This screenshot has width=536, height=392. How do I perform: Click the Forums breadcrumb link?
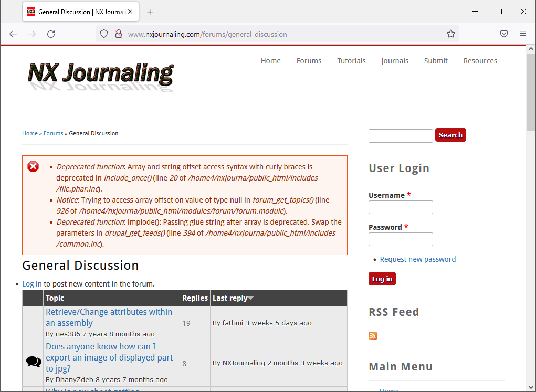[x=54, y=133]
